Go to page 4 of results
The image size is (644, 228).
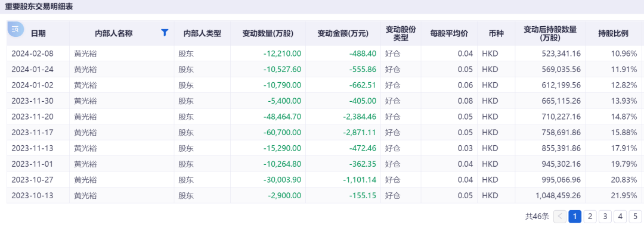[x=620, y=216]
